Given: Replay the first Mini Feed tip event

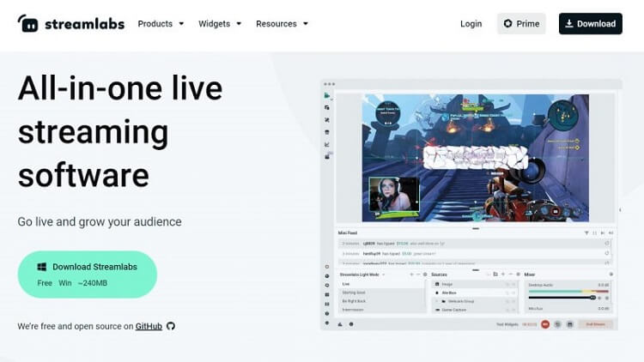Looking at the screenshot, I should tap(606, 244).
